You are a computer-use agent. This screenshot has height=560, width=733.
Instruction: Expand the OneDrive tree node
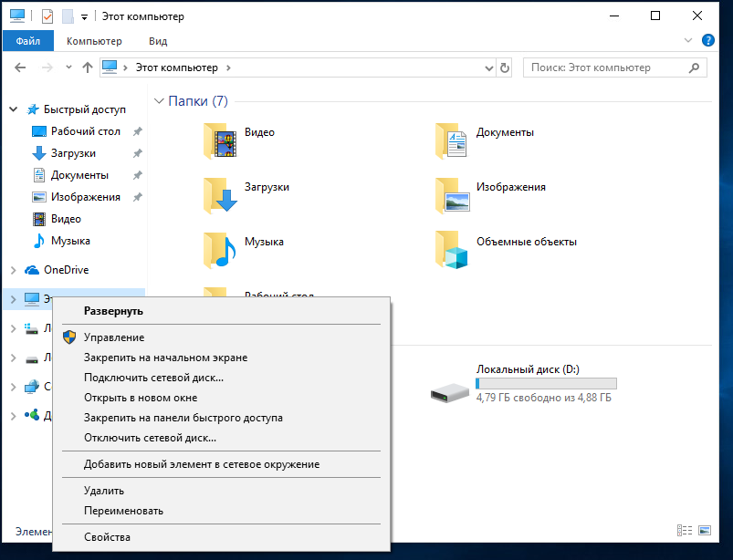pos(14,270)
